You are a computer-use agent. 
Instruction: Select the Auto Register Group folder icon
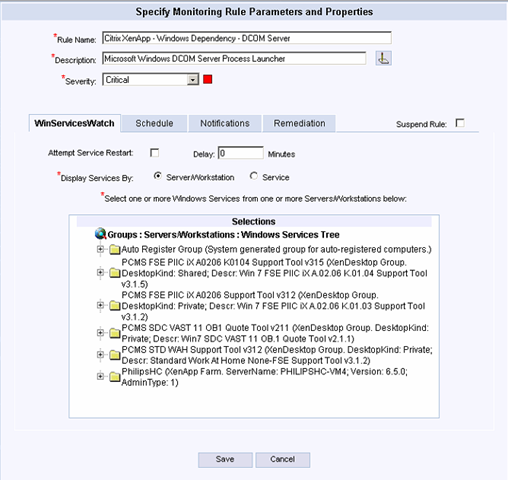point(115,249)
